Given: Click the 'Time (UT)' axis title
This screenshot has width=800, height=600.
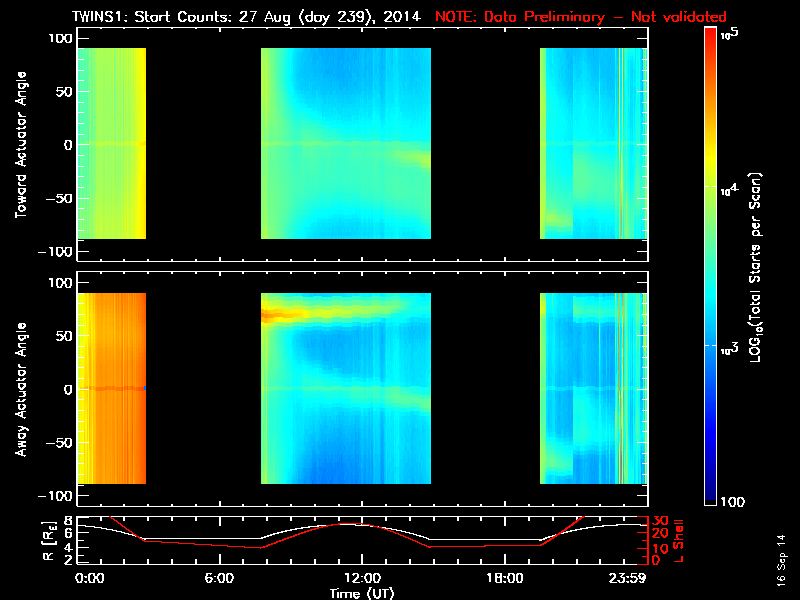Looking at the screenshot, I should 361,593.
